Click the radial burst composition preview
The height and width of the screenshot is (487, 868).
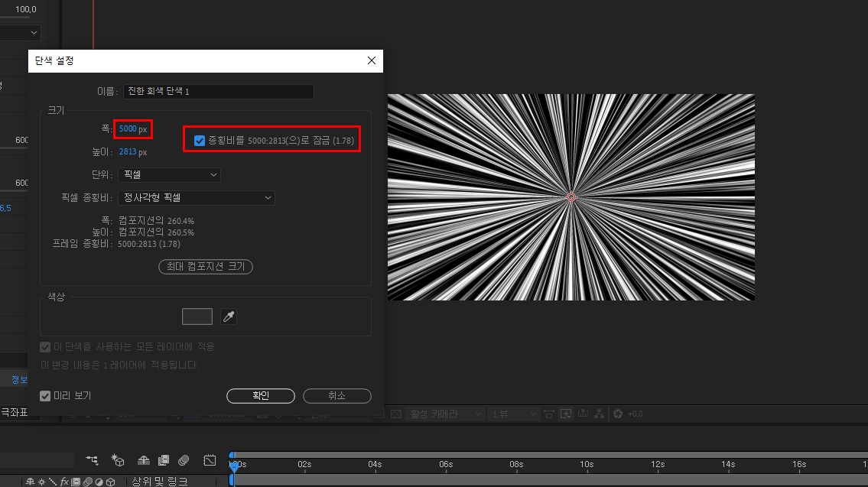[x=571, y=197]
